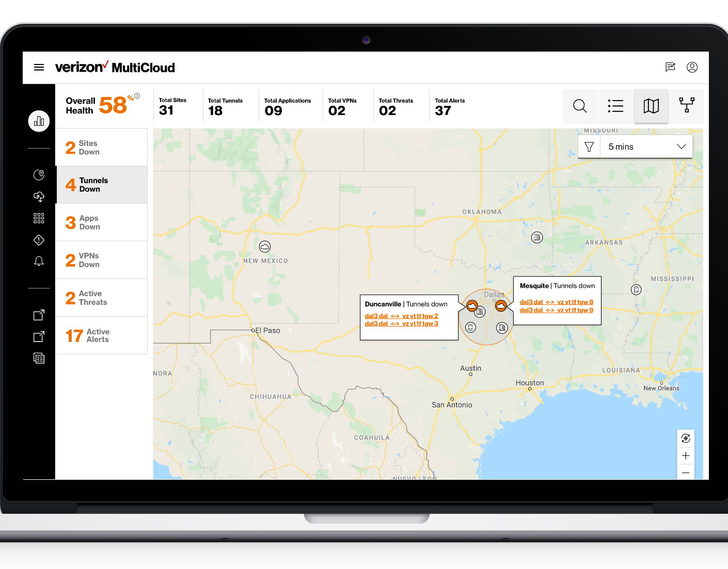Open the sites location sidebar icon
This screenshot has width=728, height=569.
pos(39,175)
